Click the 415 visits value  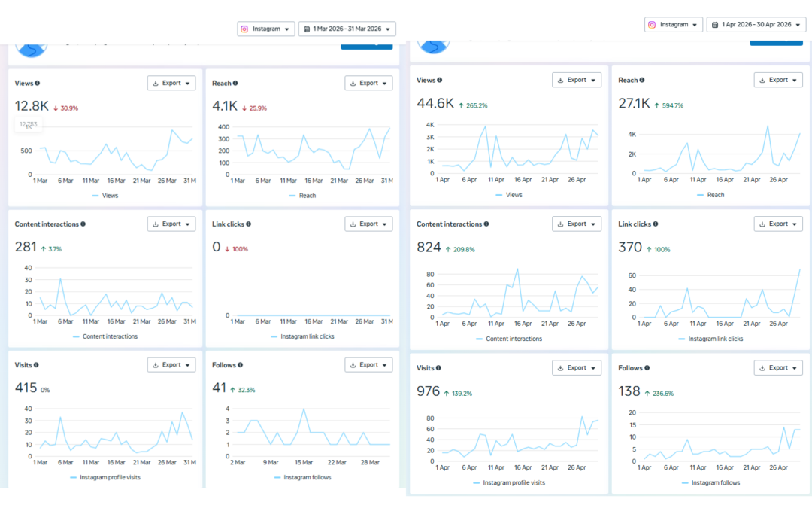click(x=26, y=388)
